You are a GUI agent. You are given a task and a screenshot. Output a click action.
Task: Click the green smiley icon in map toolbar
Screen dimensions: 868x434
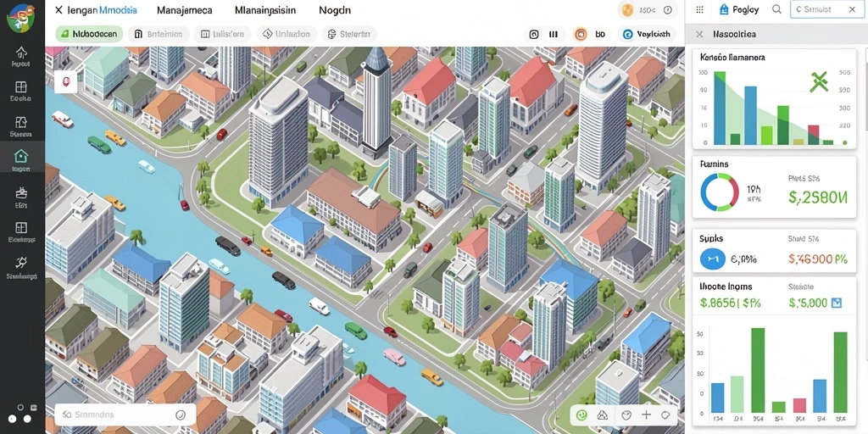coord(581,415)
